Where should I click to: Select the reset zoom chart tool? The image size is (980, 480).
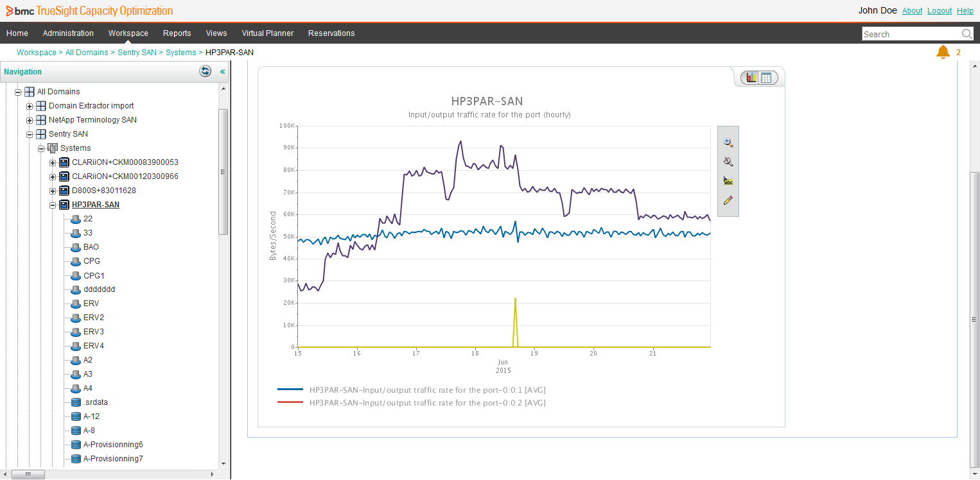(x=728, y=162)
